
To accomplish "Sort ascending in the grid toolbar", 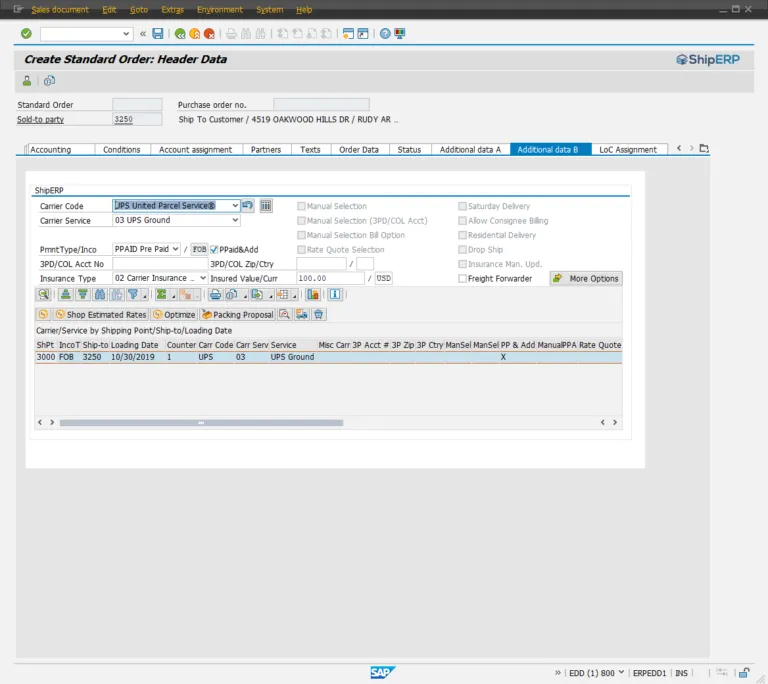I will click(x=66, y=294).
